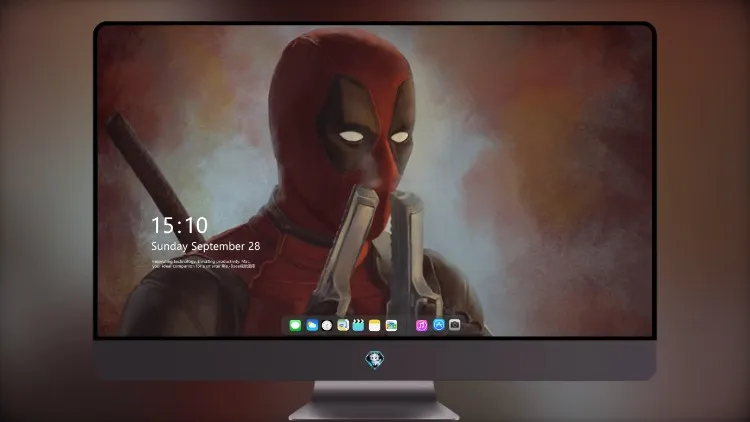
Task: Open the blue App Store icon
Action: point(439,325)
